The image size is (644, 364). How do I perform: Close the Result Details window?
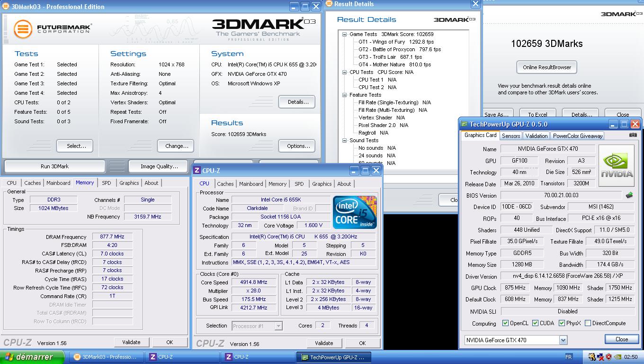475,4
